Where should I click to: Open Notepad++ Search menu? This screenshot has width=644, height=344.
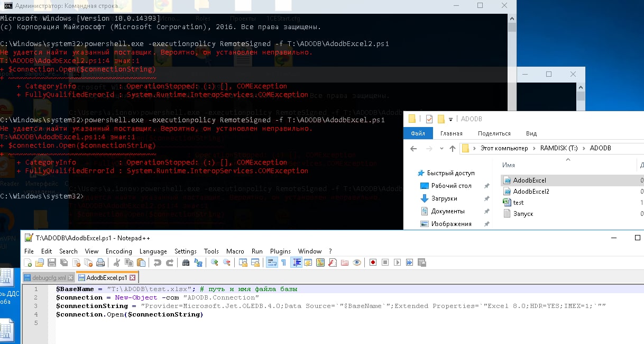69,251
